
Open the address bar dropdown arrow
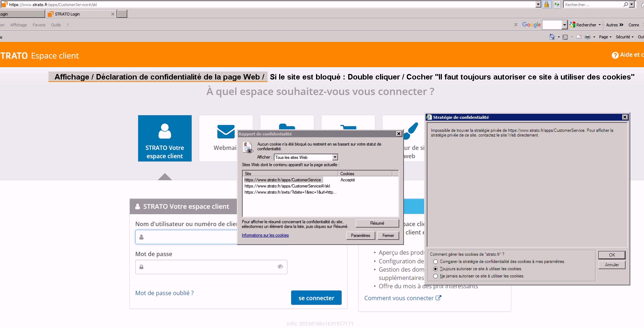538,4
